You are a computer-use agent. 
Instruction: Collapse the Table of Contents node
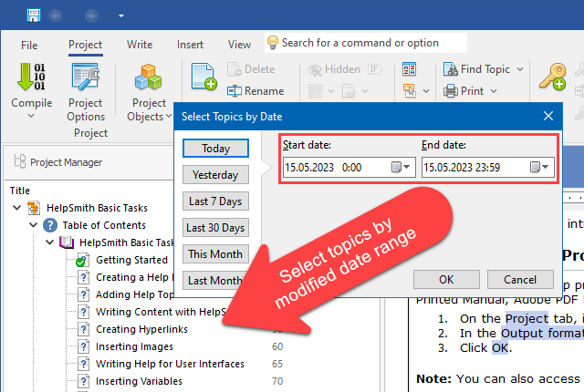pos(34,225)
